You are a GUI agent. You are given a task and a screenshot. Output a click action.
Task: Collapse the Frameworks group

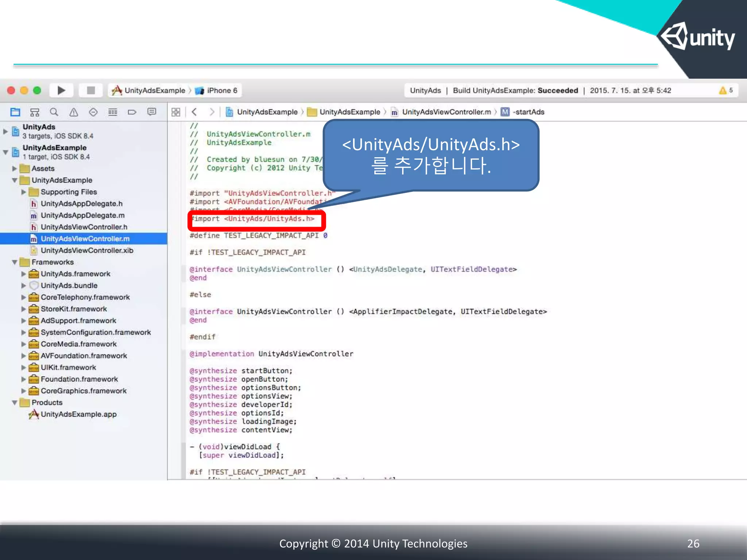point(14,262)
